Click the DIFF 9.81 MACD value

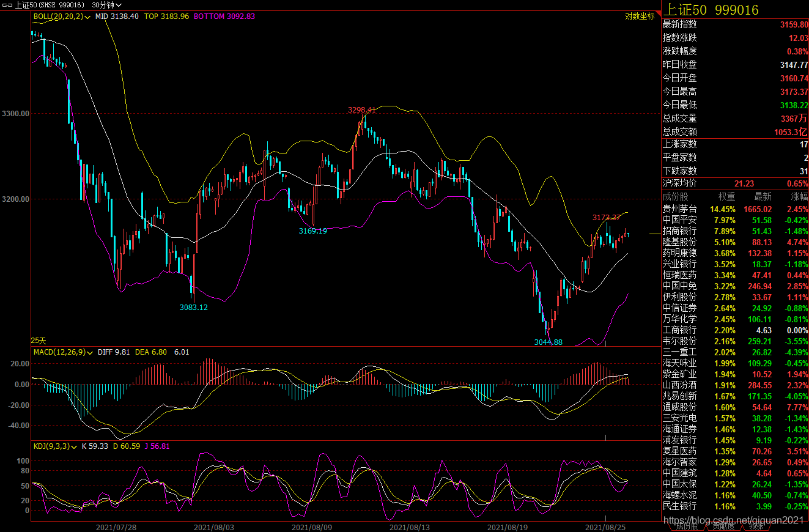pos(115,352)
